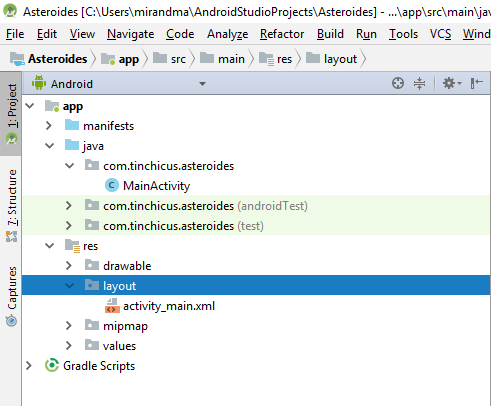Viewport: 491px width, 406px height.
Task: Open the Analyze menu
Action: (228, 34)
